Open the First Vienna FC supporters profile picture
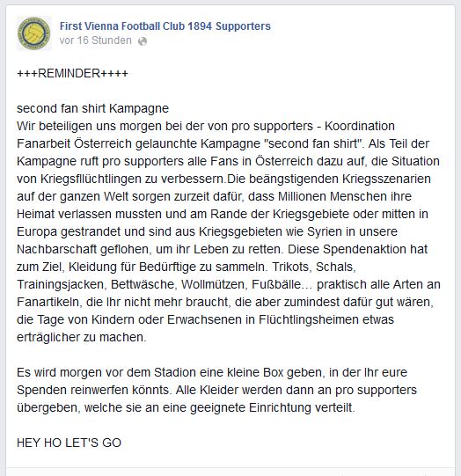The height and width of the screenshot is (476, 461). click(34, 33)
